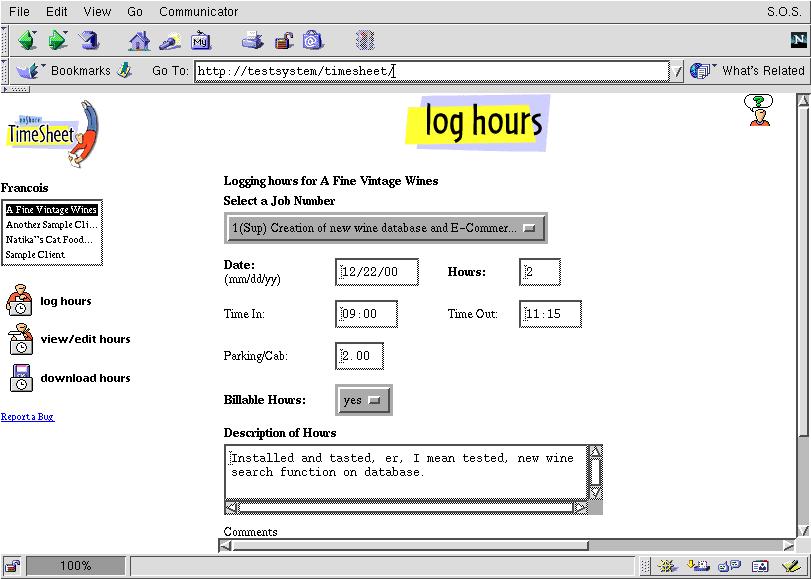Click the log hours sidebar link
The image size is (811, 579).
coord(65,301)
